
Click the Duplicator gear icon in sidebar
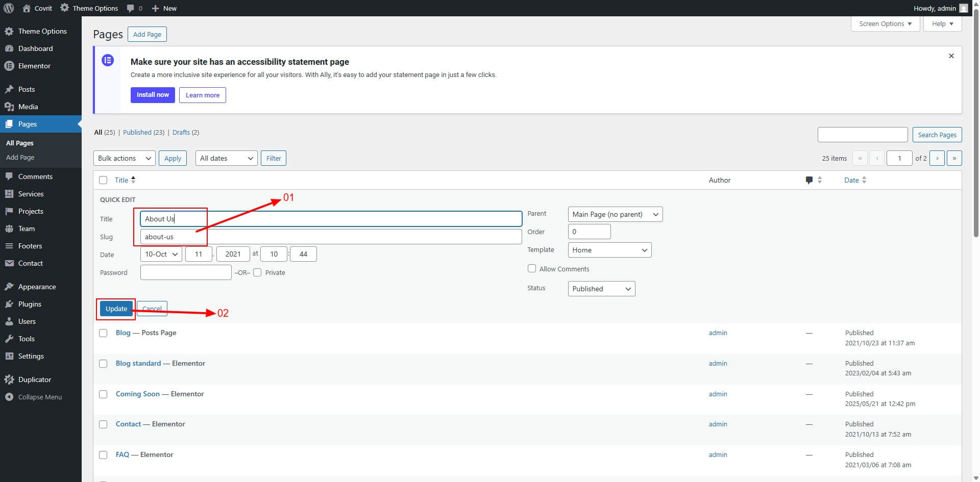9,379
